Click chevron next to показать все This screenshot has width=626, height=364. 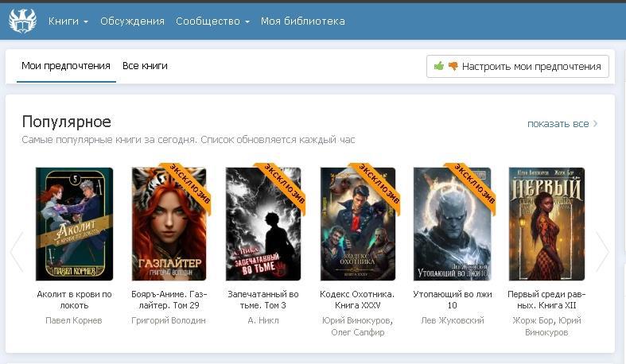click(595, 124)
